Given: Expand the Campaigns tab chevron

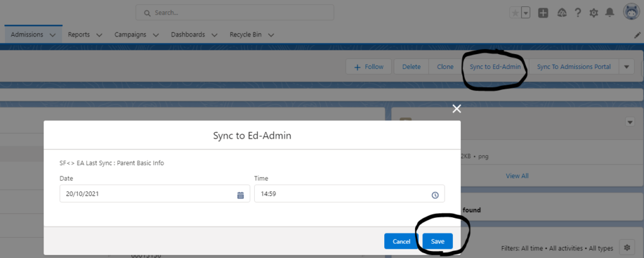Looking at the screenshot, I should pyautogui.click(x=156, y=35).
